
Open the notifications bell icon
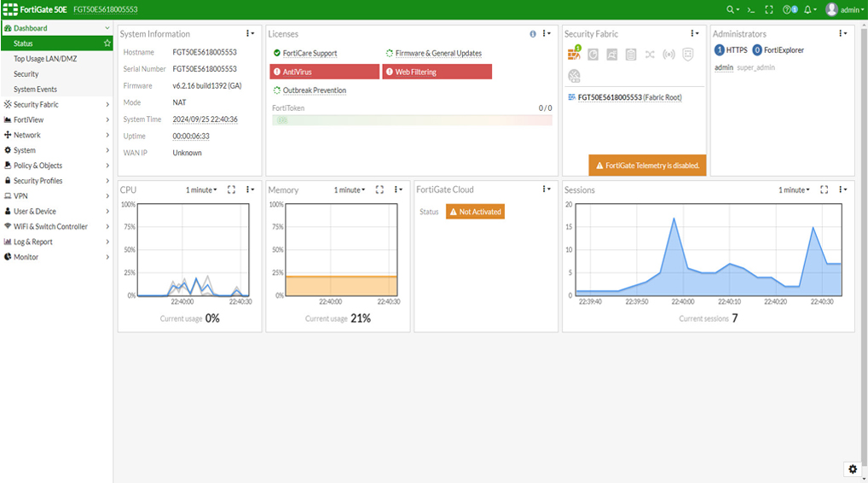[810, 9]
